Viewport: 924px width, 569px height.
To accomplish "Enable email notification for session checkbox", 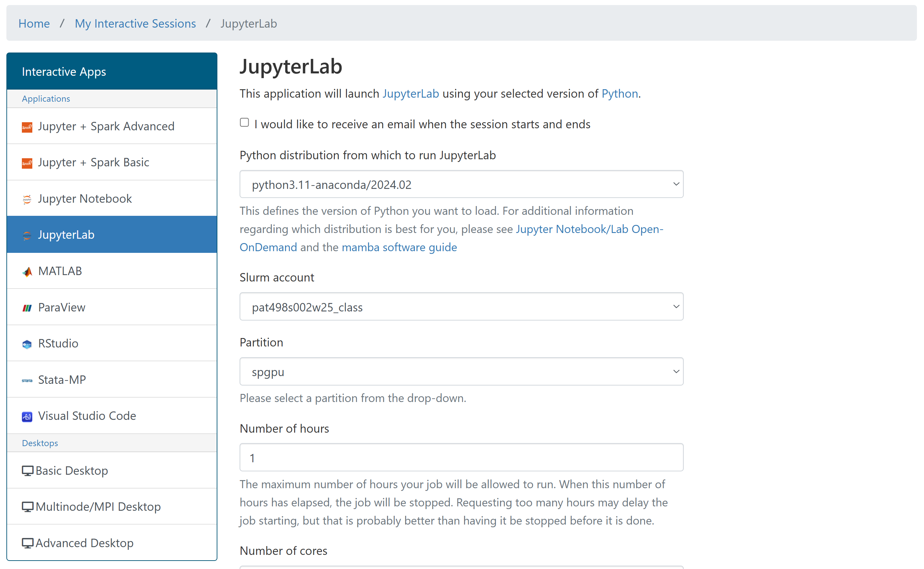I will (x=244, y=123).
